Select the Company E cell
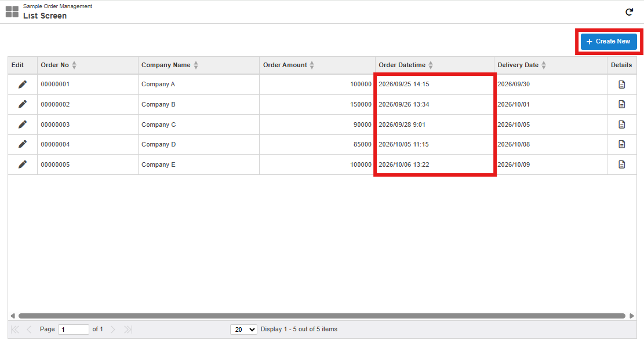The height and width of the screenshot is (344, 644). [199, 164]
